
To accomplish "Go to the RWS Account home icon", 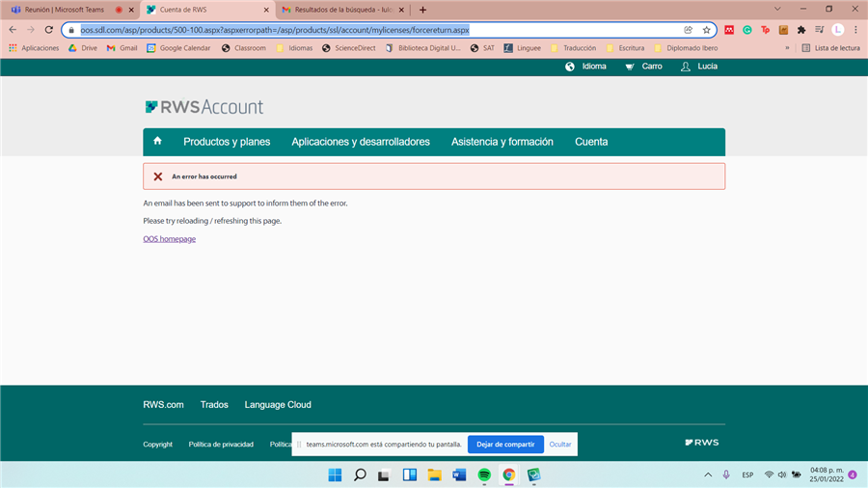I will point(157,141).
